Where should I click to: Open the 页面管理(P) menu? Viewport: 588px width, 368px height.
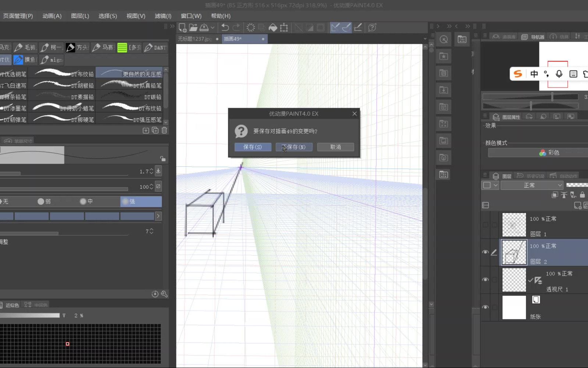tap(18, 16)
